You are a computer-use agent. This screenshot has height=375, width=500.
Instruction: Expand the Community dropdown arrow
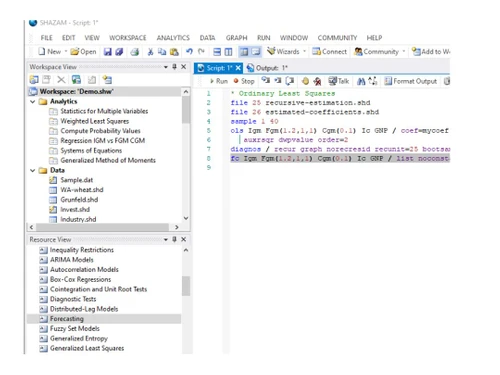pyautogui.click(x=404, y=51)
